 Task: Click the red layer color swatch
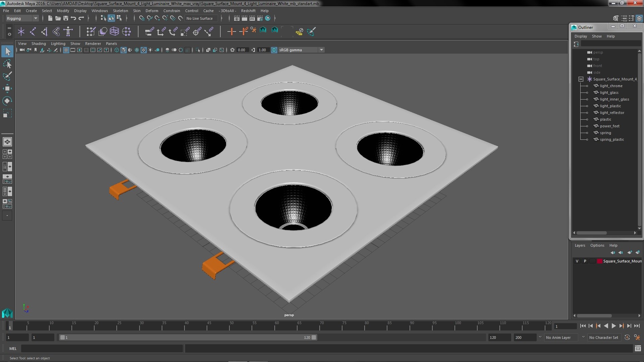(599, 261)
